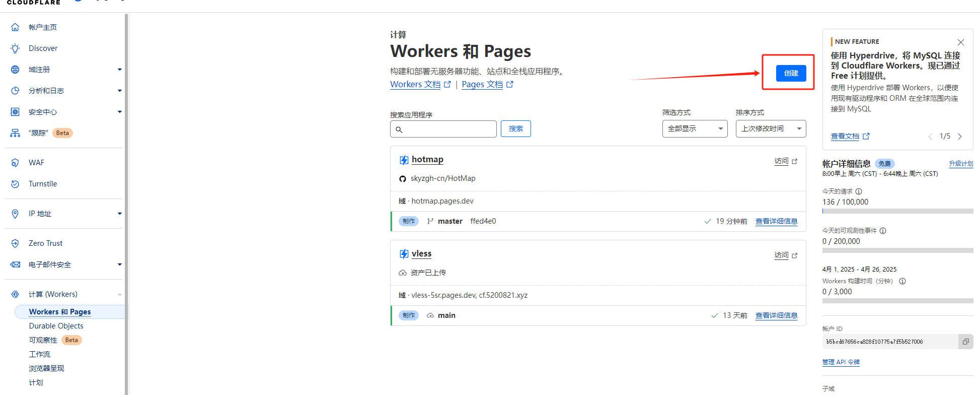The image size is (980, 395).
Task: Click the branch icon beside master
Action: [430, 221]
